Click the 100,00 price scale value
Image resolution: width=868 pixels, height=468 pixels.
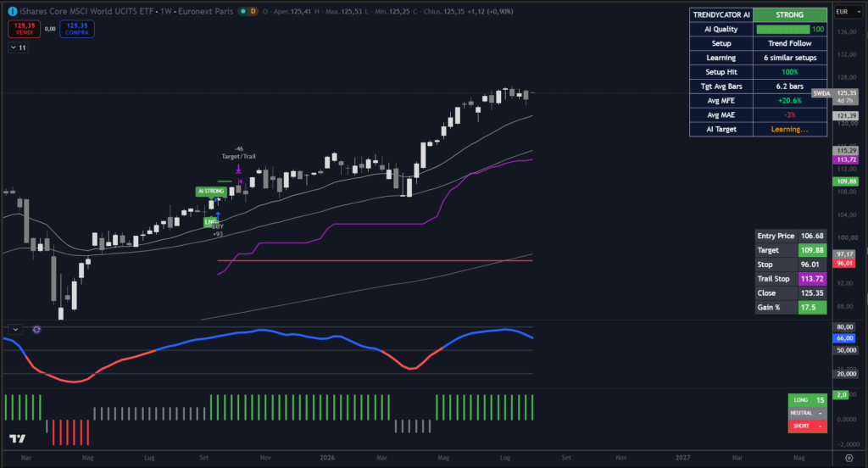click(x=848, y=237)
